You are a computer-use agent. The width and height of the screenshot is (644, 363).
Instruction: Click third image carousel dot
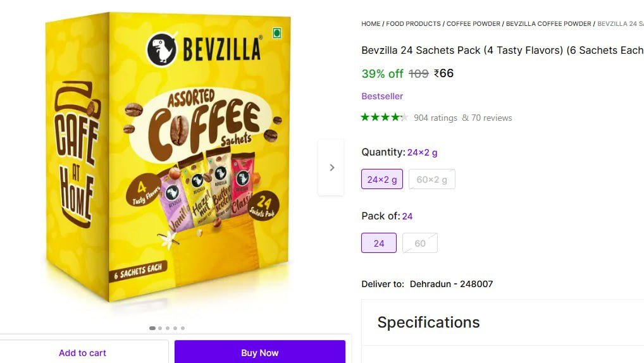[x=168, y=328]
